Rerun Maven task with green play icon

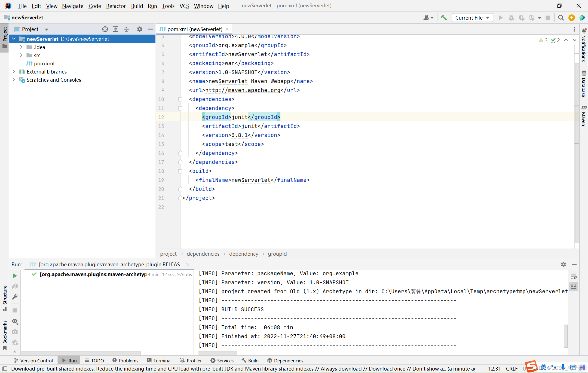pyautogui.click(x=15, y=276)
